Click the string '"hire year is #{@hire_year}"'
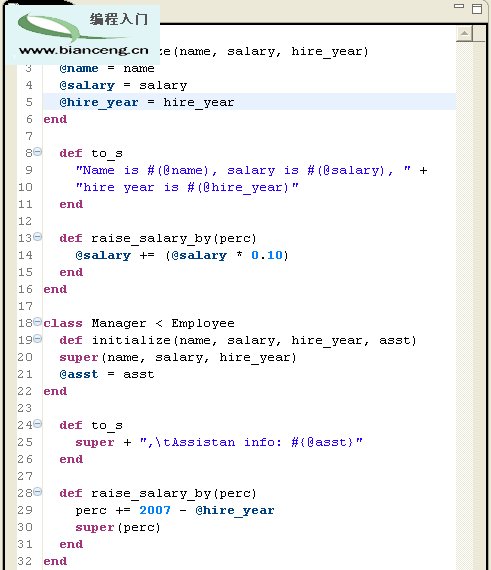The height and width of the screenshot is (570, 491). 187,188
